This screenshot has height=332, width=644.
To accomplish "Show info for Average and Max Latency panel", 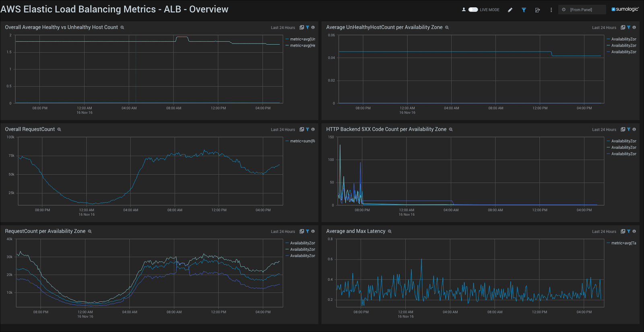I will pos(634,231).
